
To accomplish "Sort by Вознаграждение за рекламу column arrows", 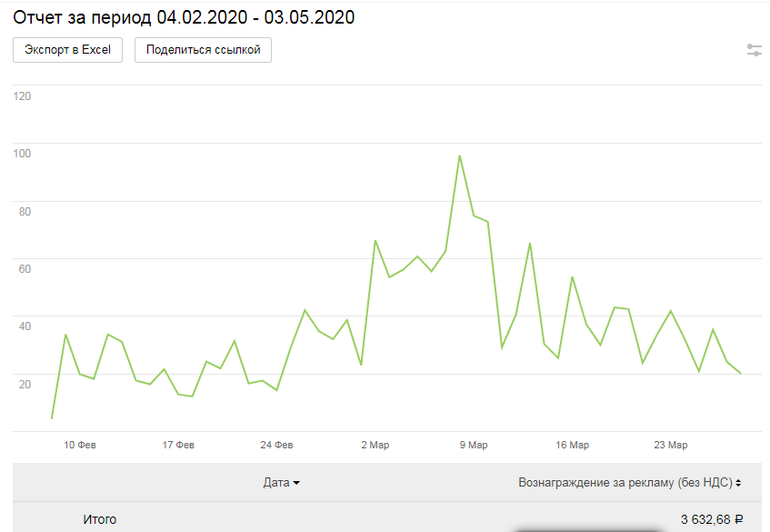I will point(738,483).
